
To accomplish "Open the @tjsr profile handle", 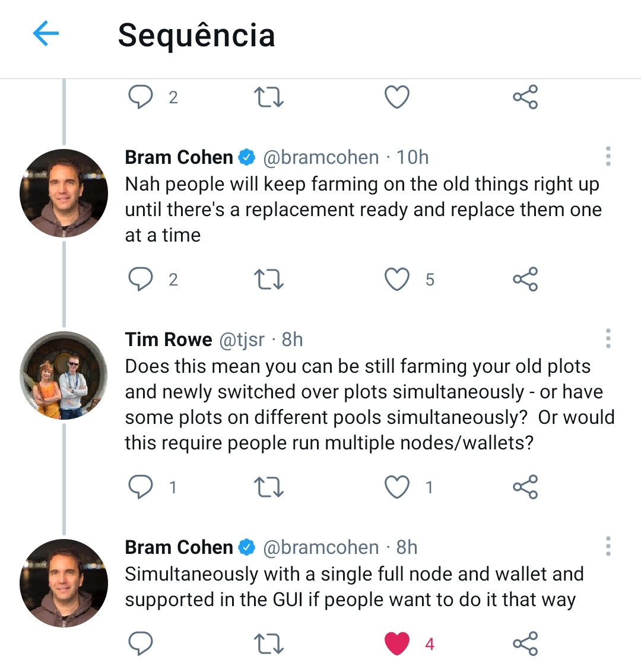I will click(x=242, y=340).
